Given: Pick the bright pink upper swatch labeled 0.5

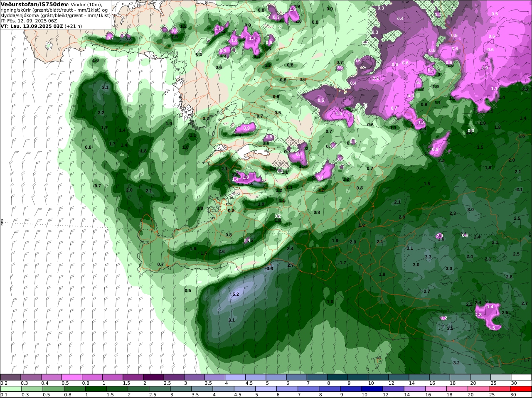Looking at the screenshot, I should [71, 377].
